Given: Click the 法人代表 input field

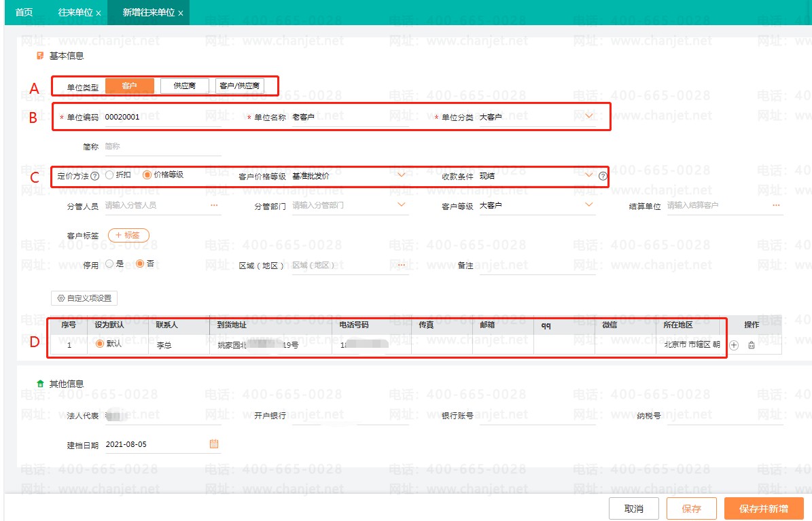Looking at the screenshot, I should (x=162, y=416).
